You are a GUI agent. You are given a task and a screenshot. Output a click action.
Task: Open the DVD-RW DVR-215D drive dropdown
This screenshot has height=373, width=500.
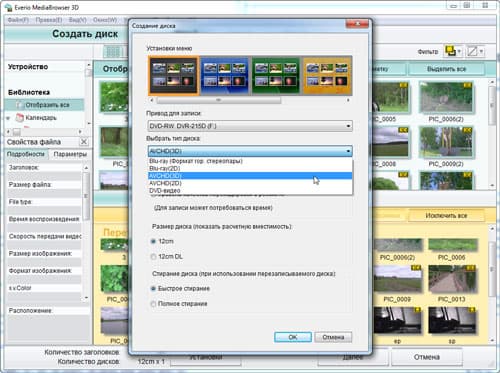tap(250, 126)
